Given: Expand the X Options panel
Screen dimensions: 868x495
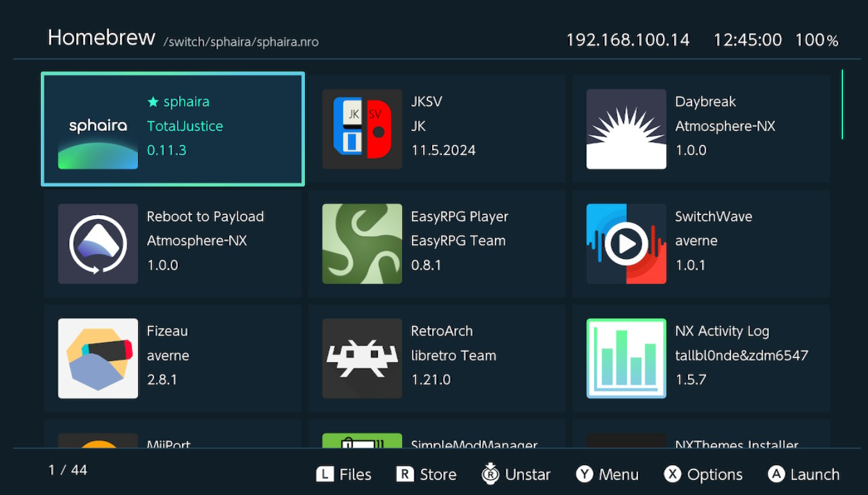Looking at the screenshot, I should coord(703,474).
